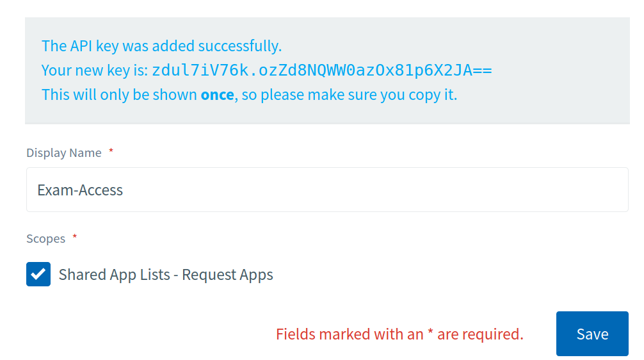The height and width of the screenshot is (360, 644).
Task: Click the bold word 'once' in notice
Action: 217,95
